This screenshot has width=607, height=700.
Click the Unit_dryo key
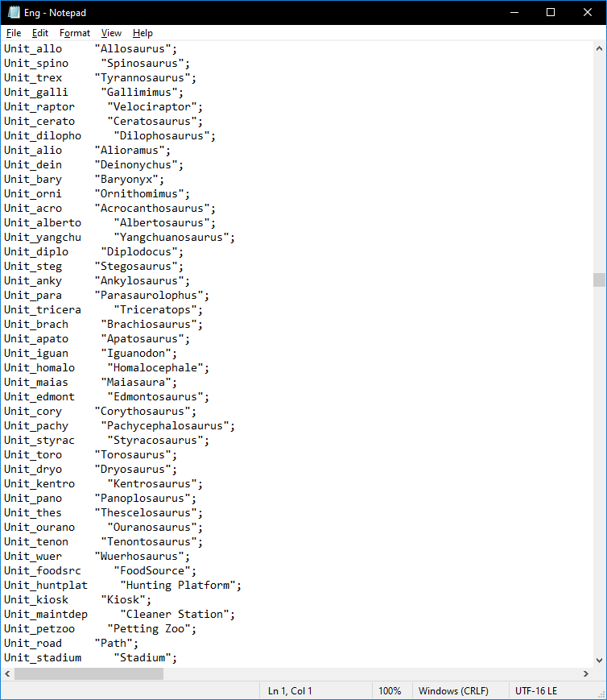33,470
